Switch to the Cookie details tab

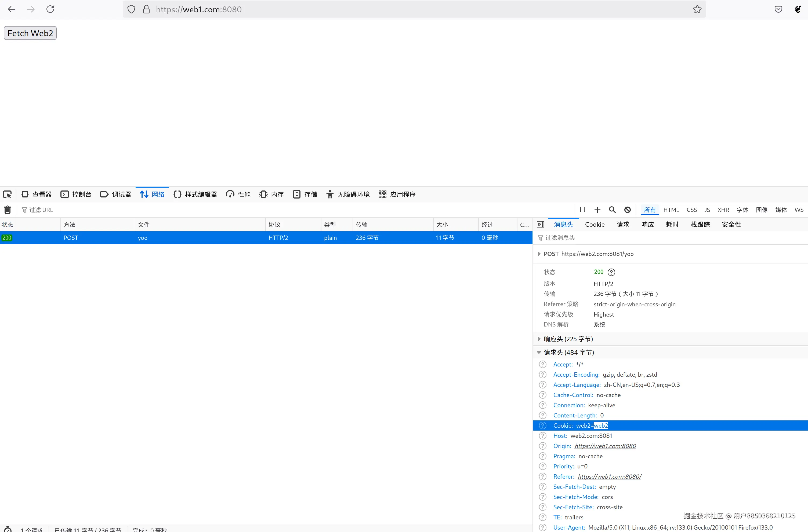(x=595, y=224)
